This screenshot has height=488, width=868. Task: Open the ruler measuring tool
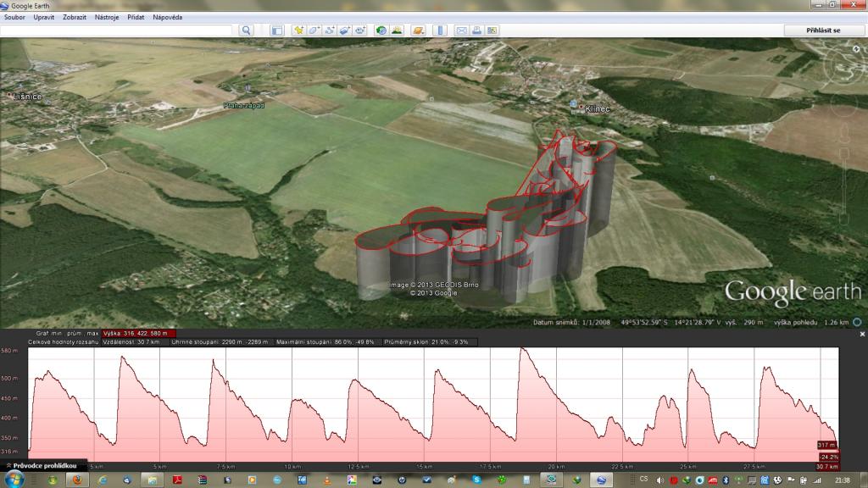439,30
